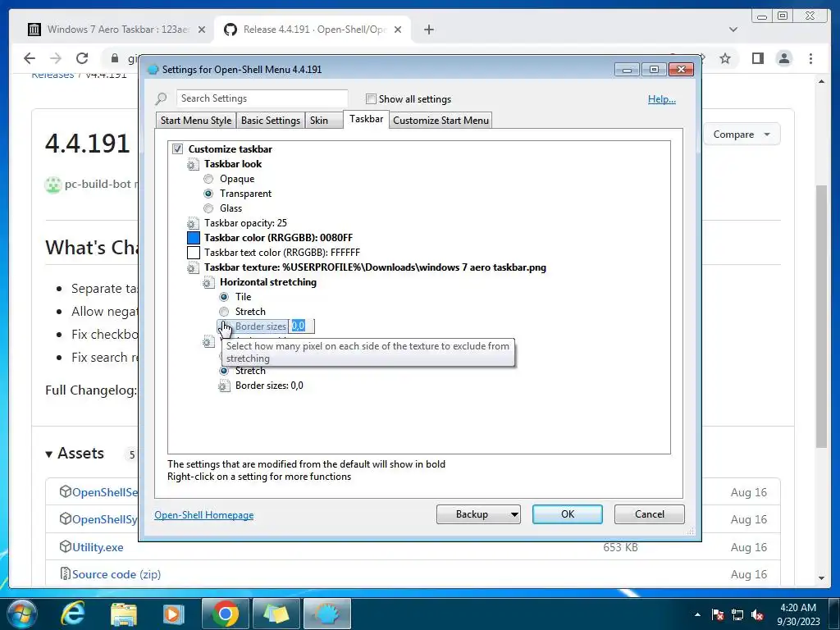Viewport: 840px width, 630px height.
Task: Click the white Taskbar text color swatch
Action: pos(194,253)
